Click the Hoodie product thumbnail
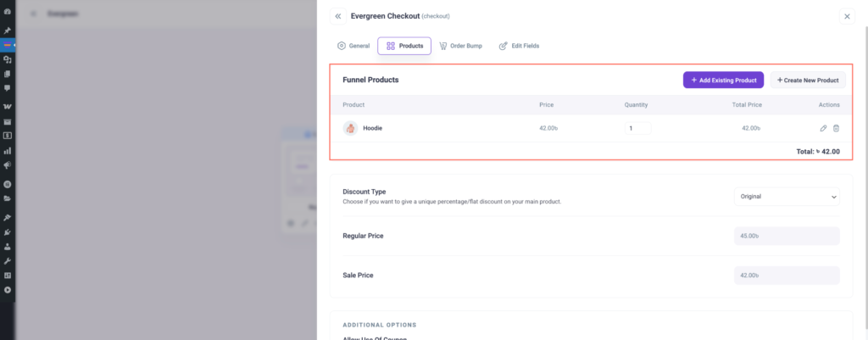868x340 pixels. point(350,129)
